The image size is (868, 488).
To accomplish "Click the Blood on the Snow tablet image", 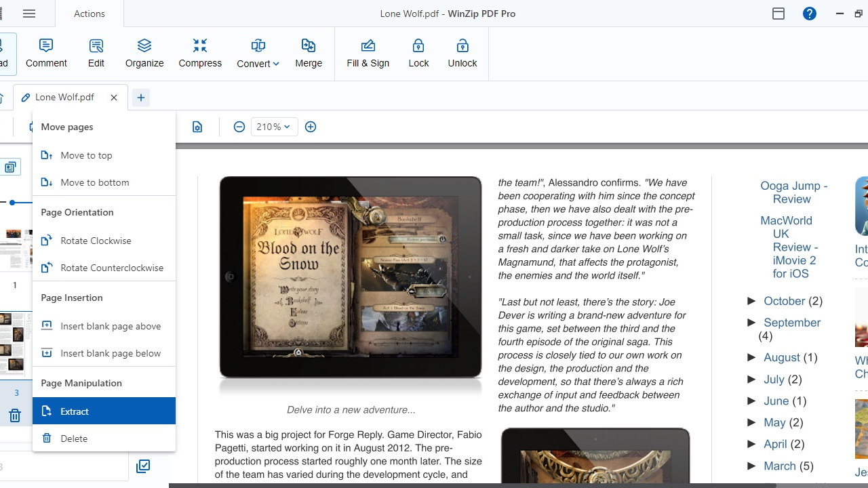I will 351,277.
